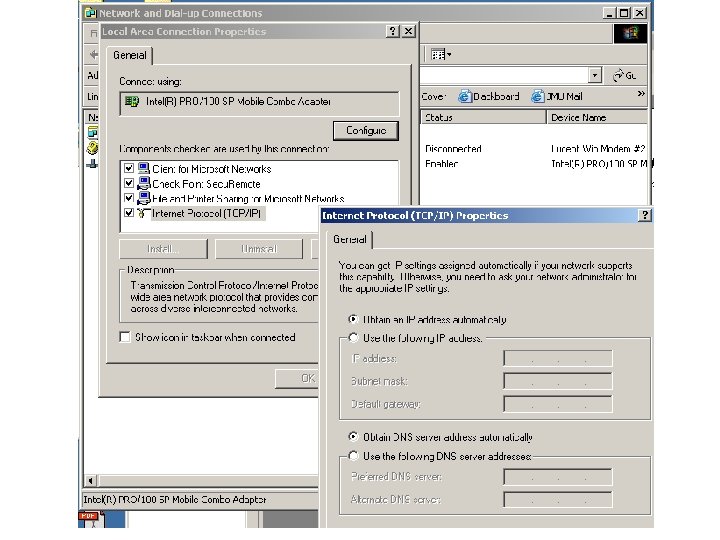Viewport: 720px width, 540px height.
Task: Click the Go button by address bar
Action: pyautogui.click(x=625, y=75)
